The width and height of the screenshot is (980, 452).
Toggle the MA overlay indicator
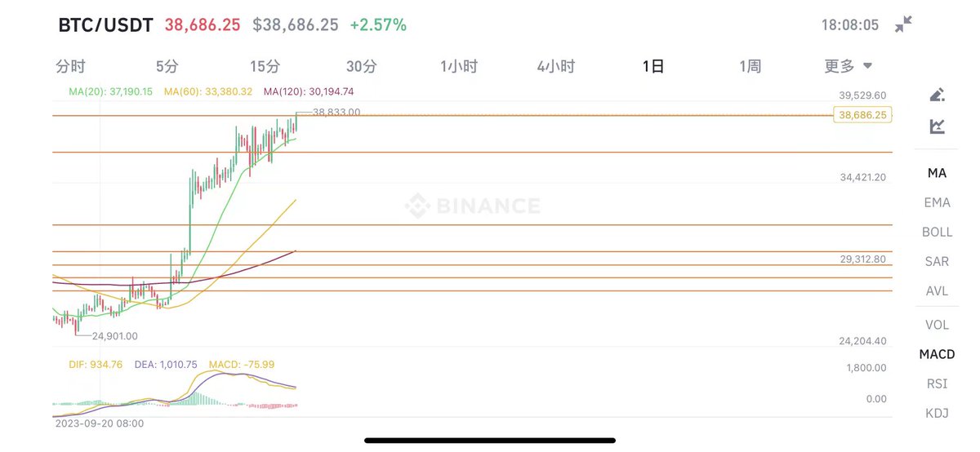coord(937,173)
